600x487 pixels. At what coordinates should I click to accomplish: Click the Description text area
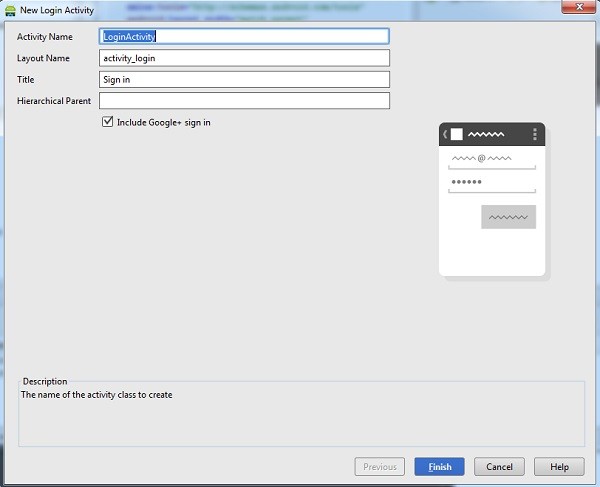pyautogui.click(x=302, y=415)
